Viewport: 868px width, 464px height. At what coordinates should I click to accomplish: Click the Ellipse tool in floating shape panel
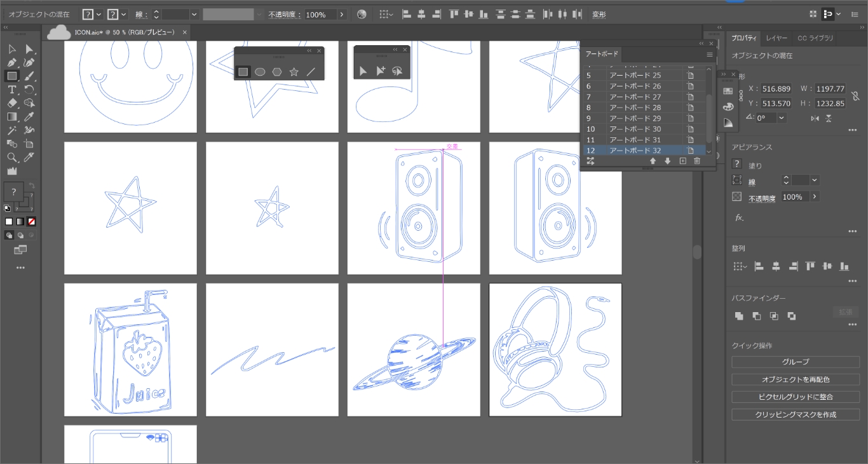point(260,72)
